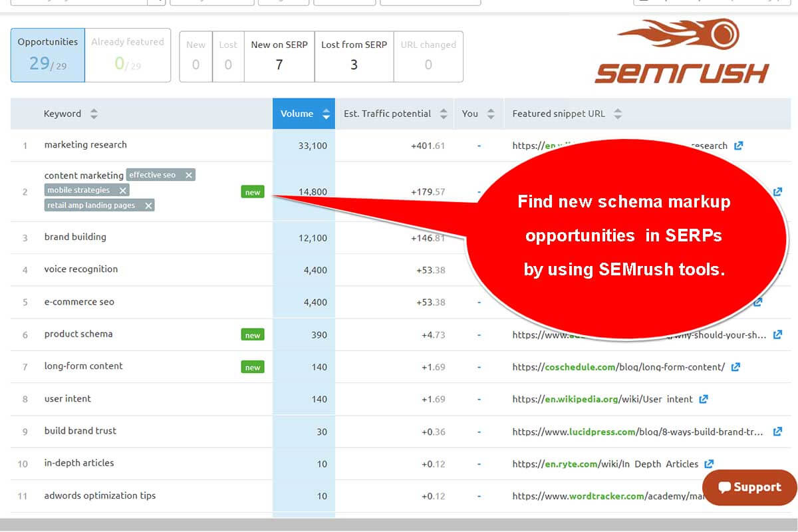Open wordtracker.com academy link
Image resolution: width=798 pixels, height=532 pixels.
pyautogui.click(x=606, y=496)
